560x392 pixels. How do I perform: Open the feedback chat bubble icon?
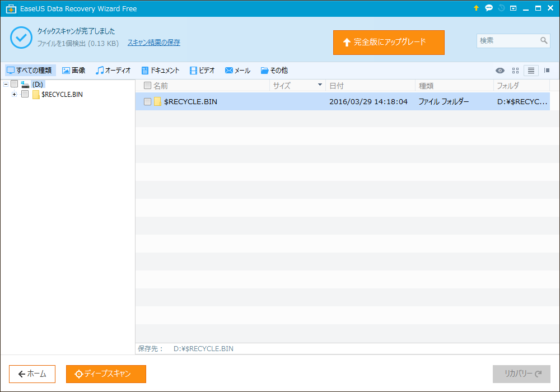[x=489, y=8]
